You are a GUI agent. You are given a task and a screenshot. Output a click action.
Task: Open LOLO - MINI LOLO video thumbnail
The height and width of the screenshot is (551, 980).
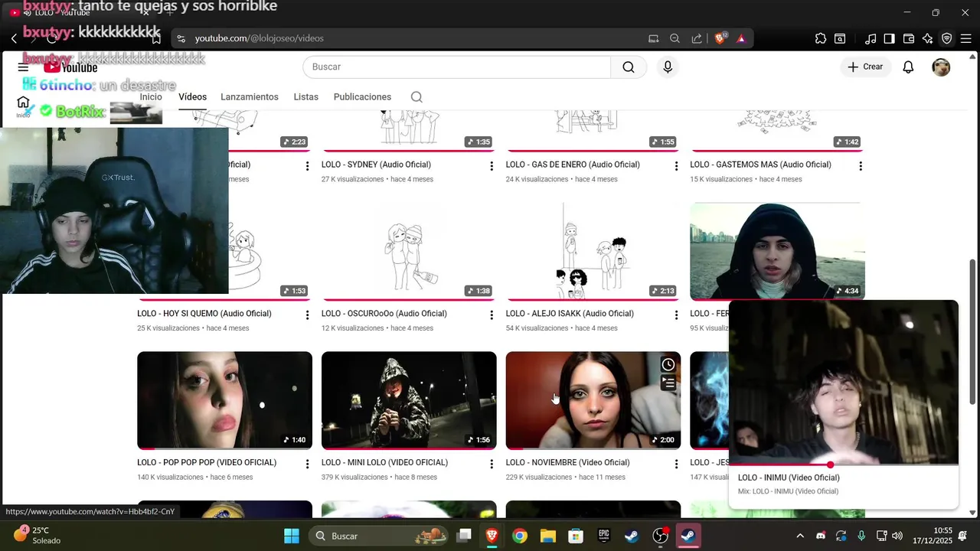tap(409, 400)
